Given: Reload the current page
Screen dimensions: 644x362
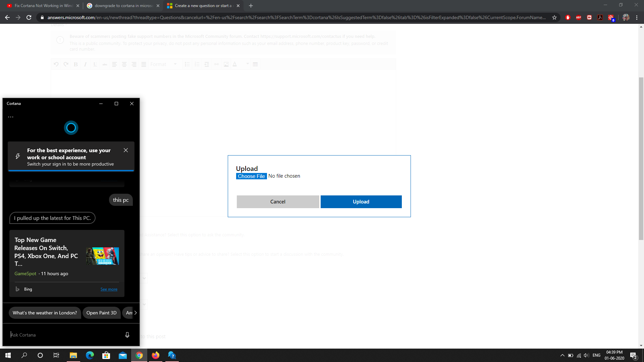Looking at the screenshot, I should tap(29, 17).
